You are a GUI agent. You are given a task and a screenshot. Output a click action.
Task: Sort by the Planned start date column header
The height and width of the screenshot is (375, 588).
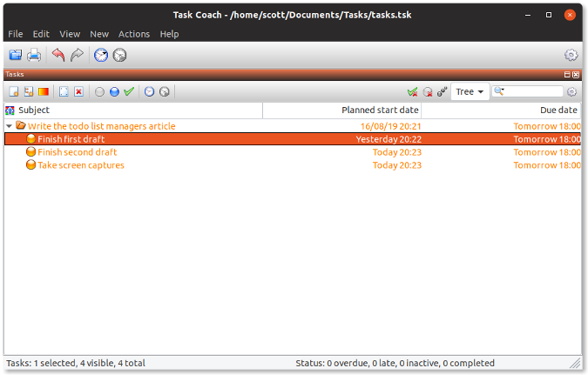pos(341,110)
